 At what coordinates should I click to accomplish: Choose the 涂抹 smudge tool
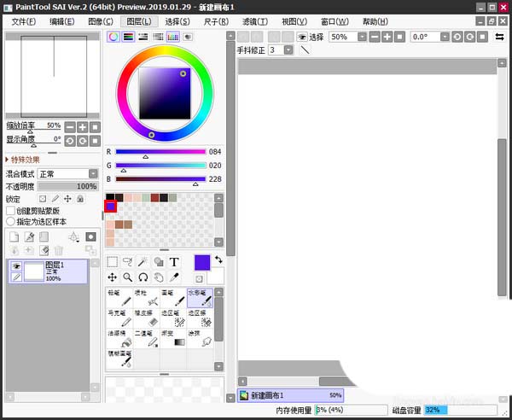pyautogui.click(x=200, y=339)
